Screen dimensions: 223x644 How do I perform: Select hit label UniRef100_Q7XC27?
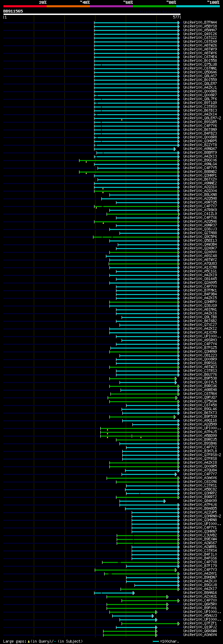coord(200,325)
